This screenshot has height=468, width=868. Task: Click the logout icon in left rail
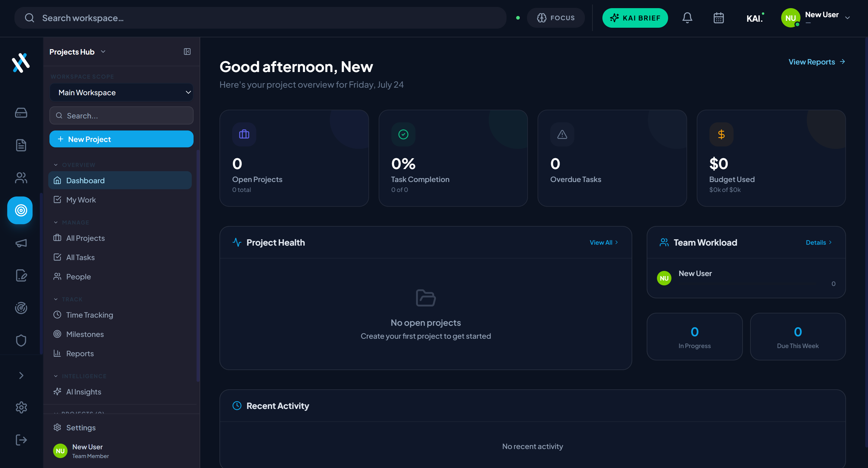21,440
